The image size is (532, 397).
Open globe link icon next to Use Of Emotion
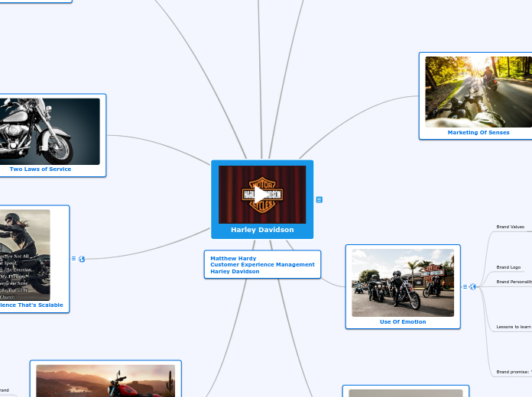[x=472, y=287]
